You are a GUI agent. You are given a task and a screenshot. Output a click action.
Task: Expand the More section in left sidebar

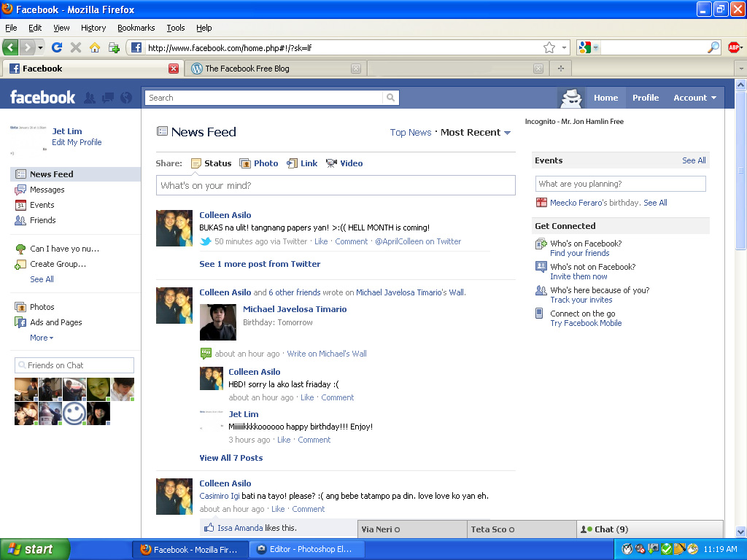point(41,338)
